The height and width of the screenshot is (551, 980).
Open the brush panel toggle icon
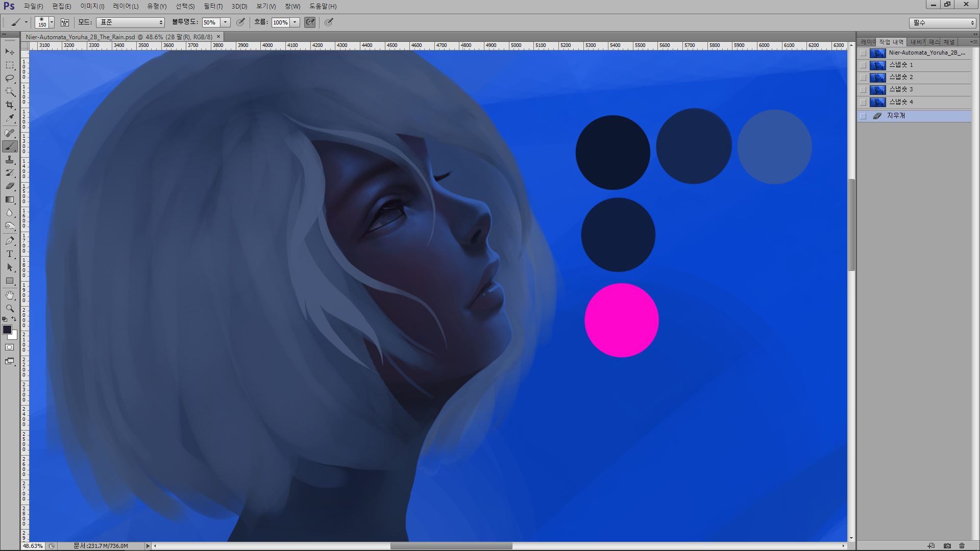(65, 22)
